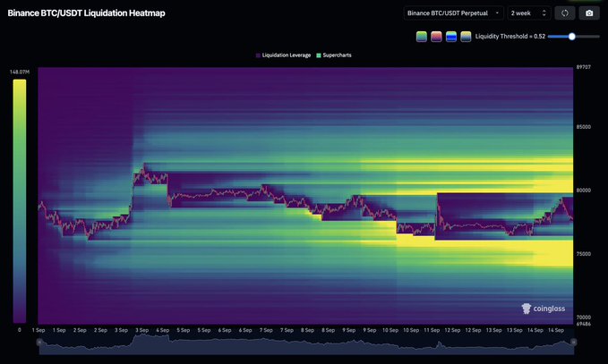The width and height of the screenshot is (608, 364).
Task: Select the blue-yellow color scheme swatch
Action: point(451,37)
